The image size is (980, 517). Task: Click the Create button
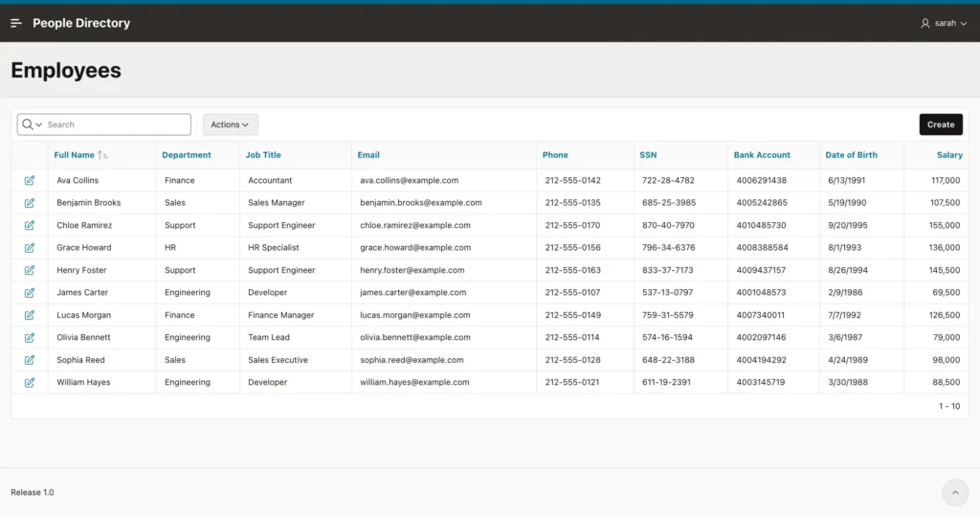(x=941, y=124)
